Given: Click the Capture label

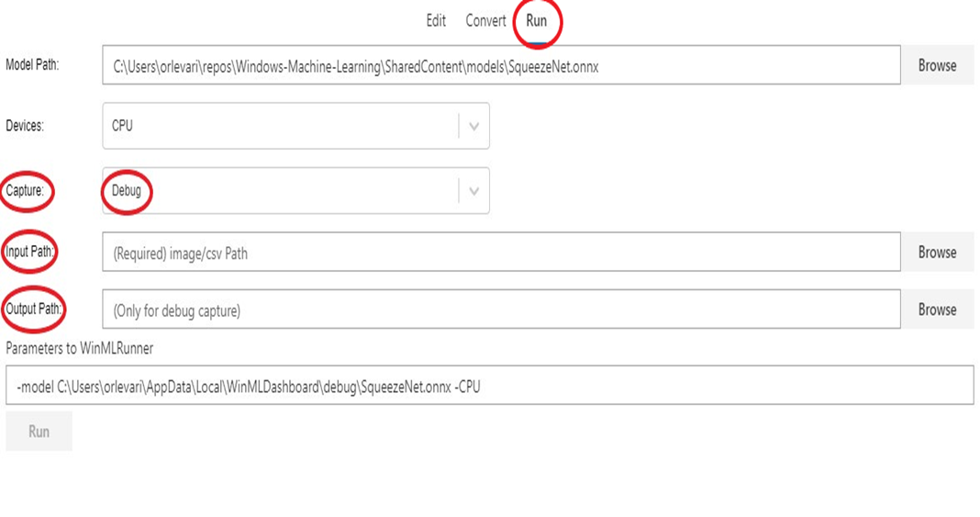Looking at the screenshot, I should tap(25, 191).
